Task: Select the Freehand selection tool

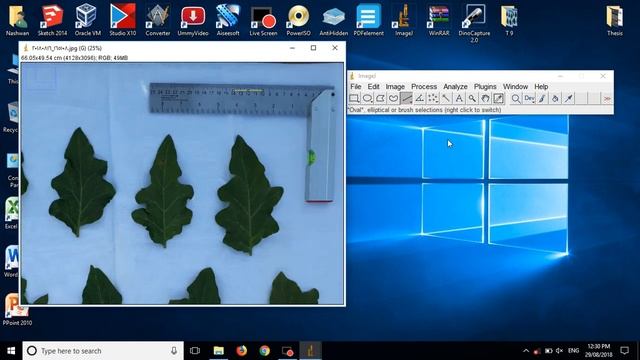Action: coord(393,98)
